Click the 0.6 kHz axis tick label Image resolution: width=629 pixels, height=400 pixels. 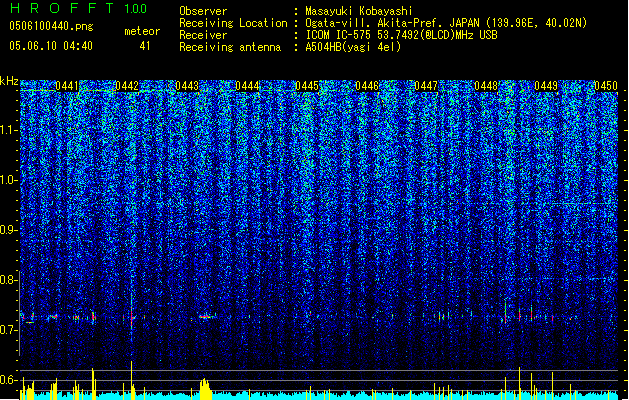pos(9,380)
